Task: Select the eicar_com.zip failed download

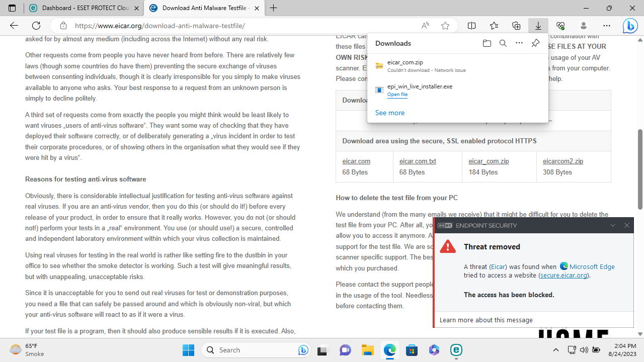Action: pos(458,66)
